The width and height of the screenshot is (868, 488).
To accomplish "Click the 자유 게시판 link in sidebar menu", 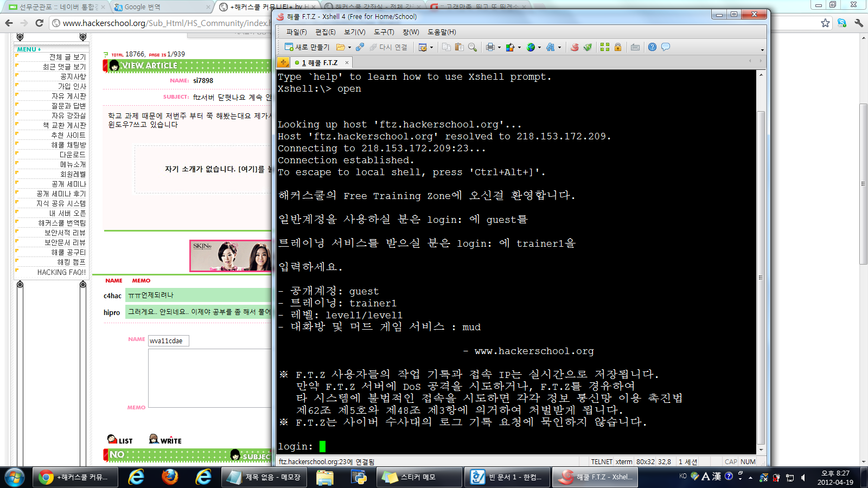I will tap(68, 96).
